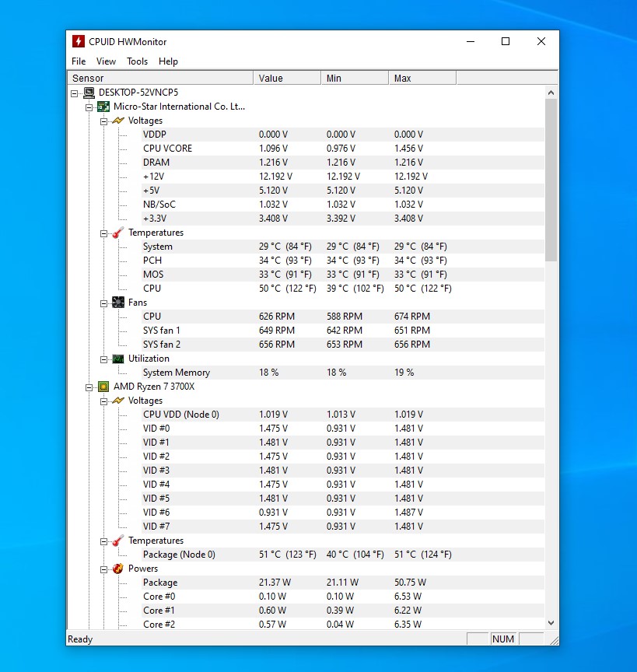The width and height of the screenshot is (637, 672).
Task: Select the System Memory row
Action: tap(343, 373)
